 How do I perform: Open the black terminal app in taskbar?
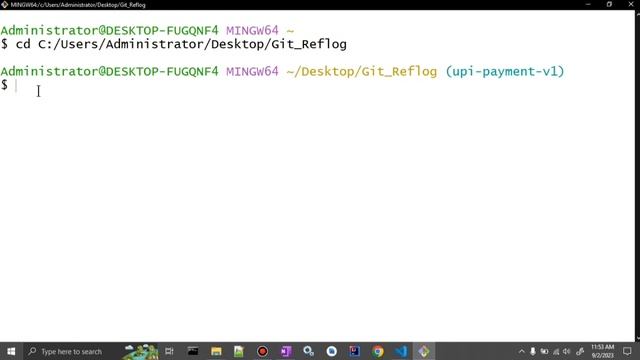point(193,351)
